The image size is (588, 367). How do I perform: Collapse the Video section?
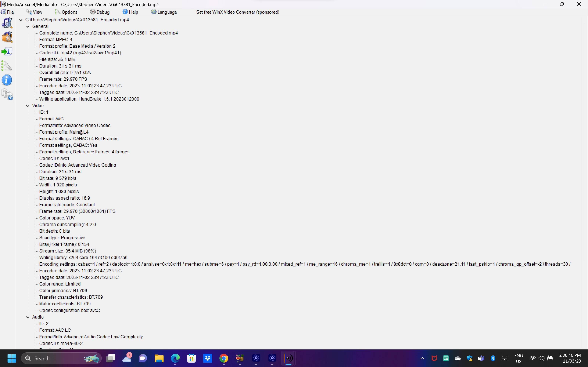[28, 106]
